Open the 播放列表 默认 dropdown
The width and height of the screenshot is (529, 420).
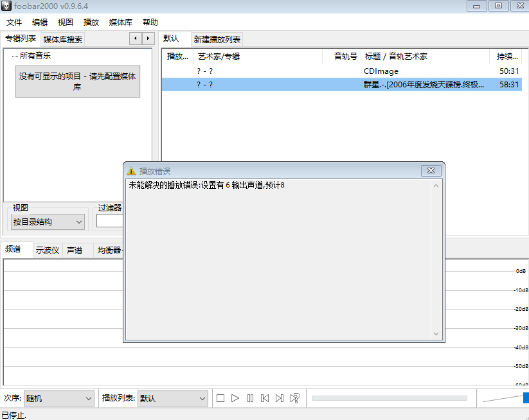[172, 398]
